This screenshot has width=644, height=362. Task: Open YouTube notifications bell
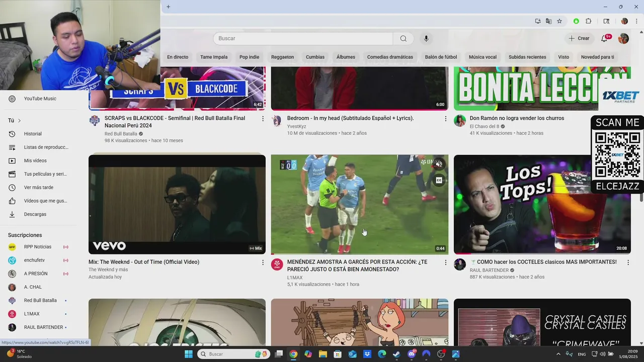pos(605,38)
